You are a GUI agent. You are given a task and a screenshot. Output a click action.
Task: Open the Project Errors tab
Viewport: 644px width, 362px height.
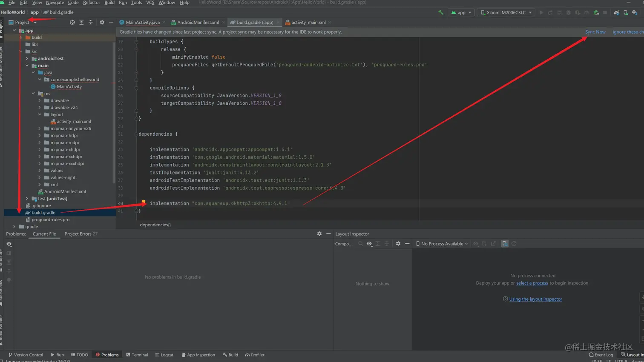[80, 234]
